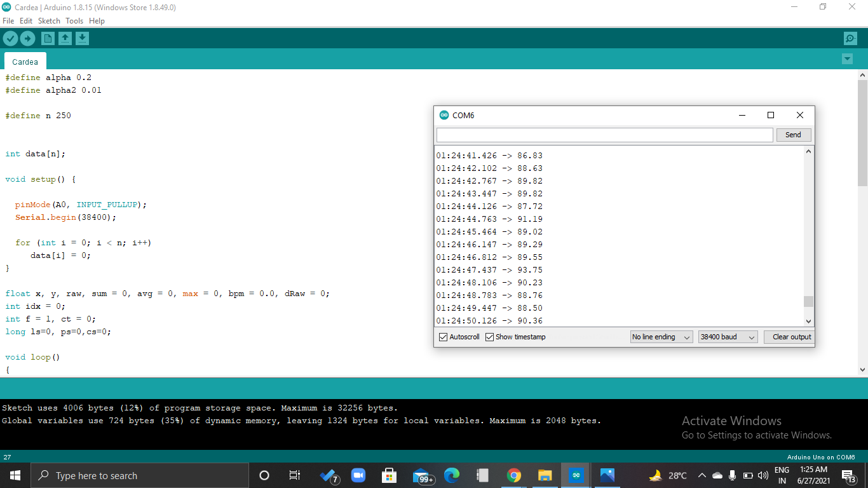
Task: Click the 'Serial.begin(38400);' code line
Action: [x=66, y=217]
